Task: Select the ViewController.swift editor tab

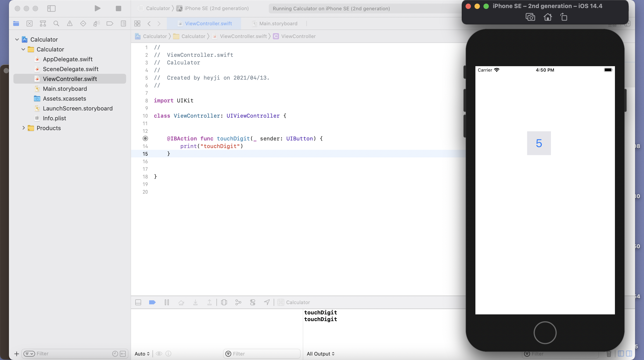Action: click(208, 23)
